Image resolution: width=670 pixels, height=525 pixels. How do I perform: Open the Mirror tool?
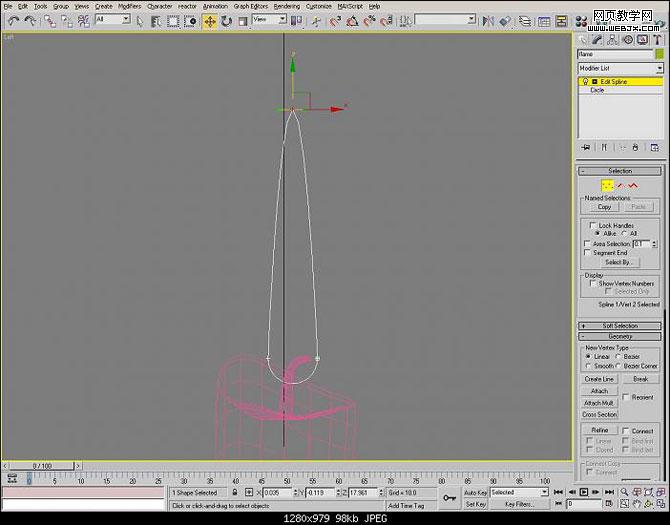click(x=488, y=21)
